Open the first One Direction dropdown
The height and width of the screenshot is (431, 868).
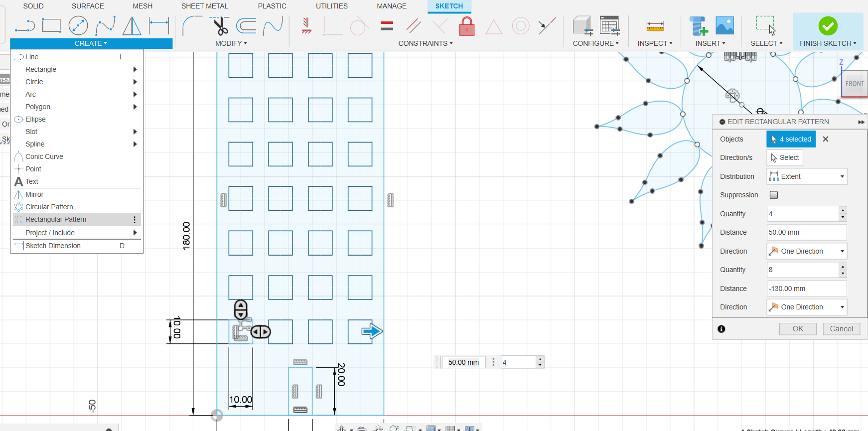coord(807,251)
